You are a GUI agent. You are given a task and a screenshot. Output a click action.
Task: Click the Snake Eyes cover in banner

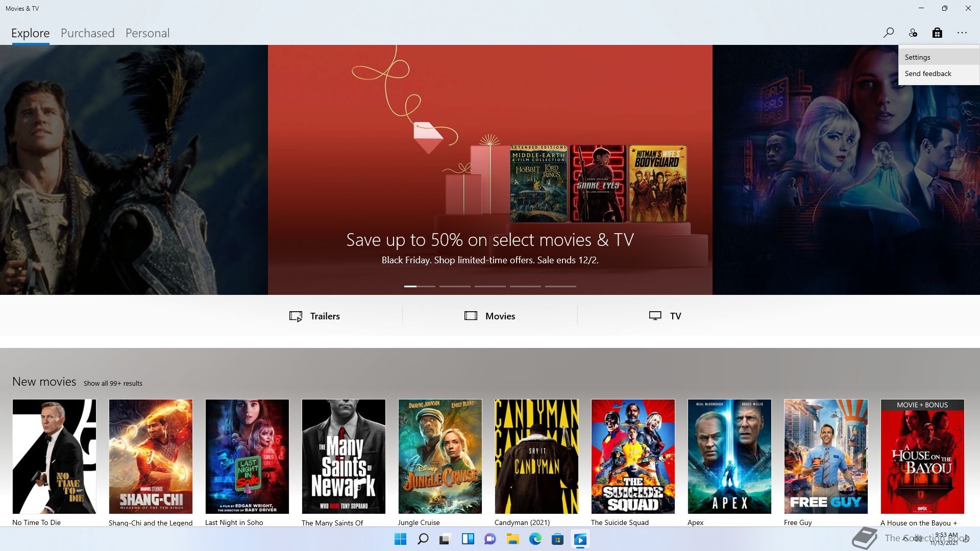[x=598, y=184]
